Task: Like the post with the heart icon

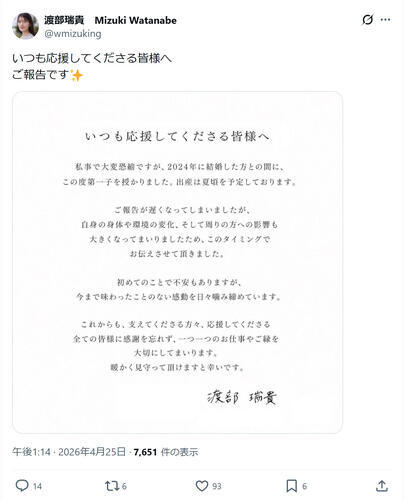Action: pos(201,486)
